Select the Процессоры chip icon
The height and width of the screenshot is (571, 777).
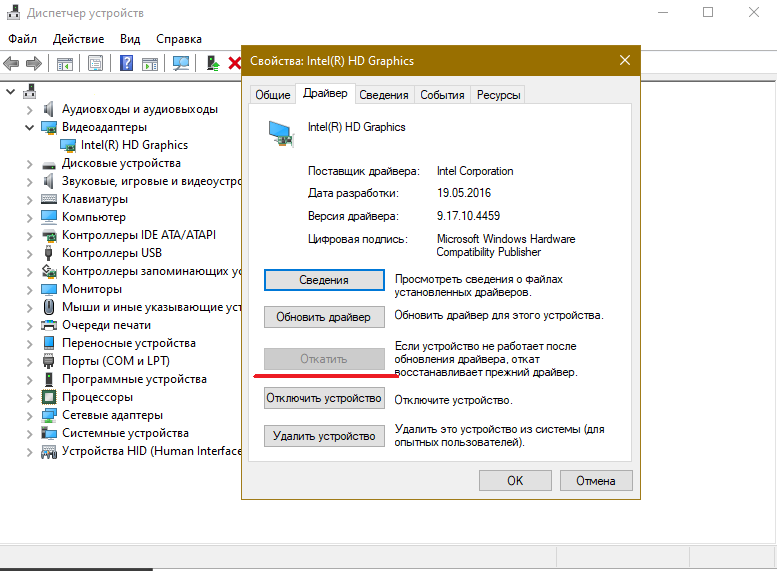pos(49,397)
